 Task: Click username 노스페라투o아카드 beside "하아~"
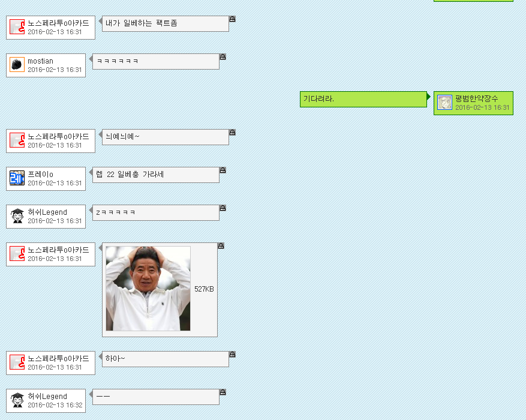[x=58, y=359]
